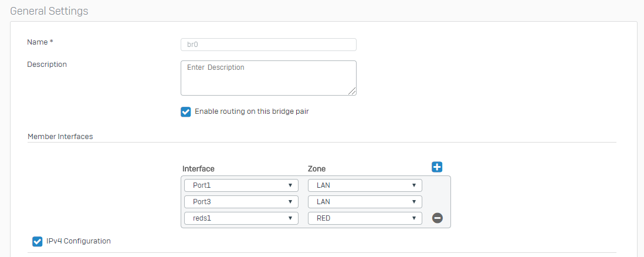Screen dimensions: 644x257
Task: Click the Interface column header
Action: (198, 169)
